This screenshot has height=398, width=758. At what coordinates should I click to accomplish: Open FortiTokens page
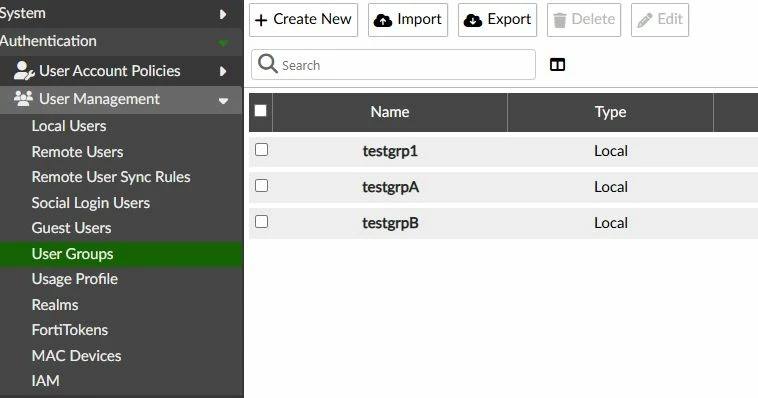pos(70,330)
